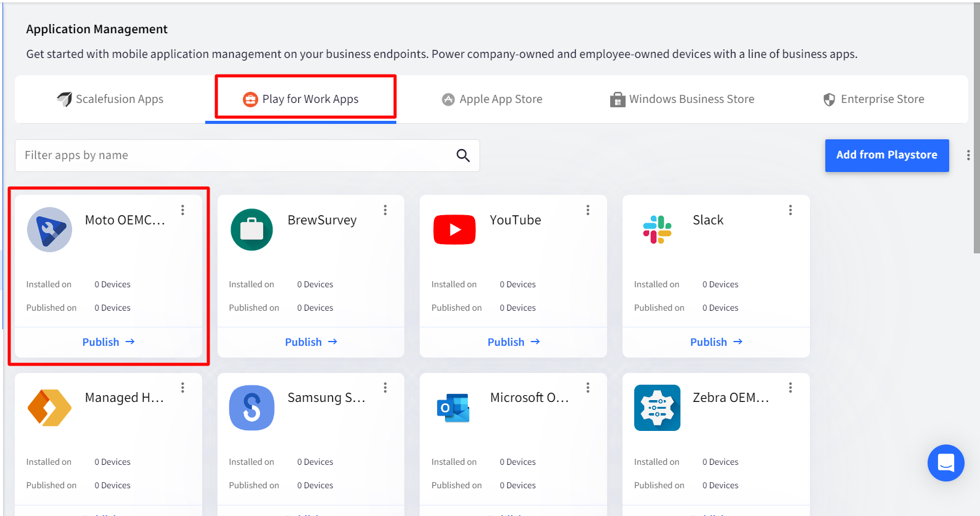
Task: Click the BrewSurvey title text
Action: tap(322, 220)
